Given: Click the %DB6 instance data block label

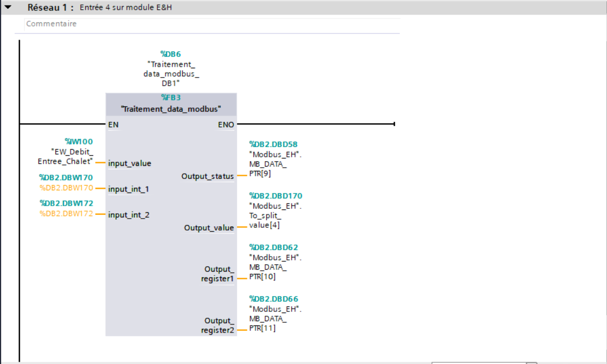Looking at the screenshot, I should tap(171, 54).
